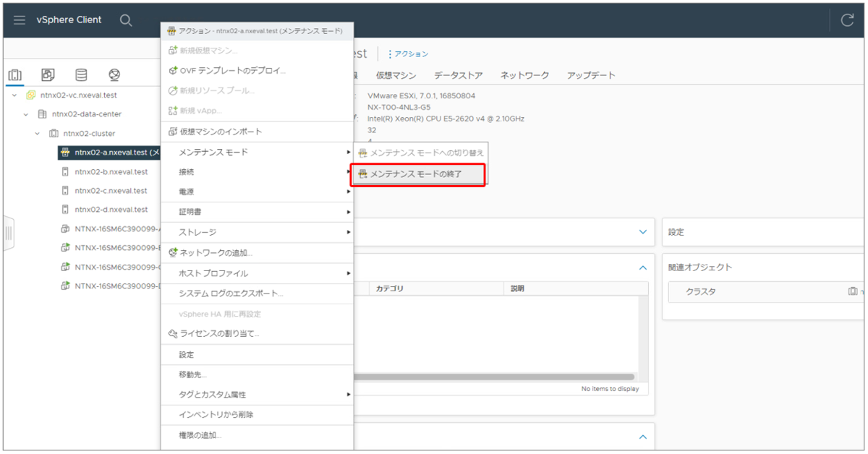The height and width of the screenshot is (454, 868).
Task: Switch to the アップデート tab
Action: coord(591,75)
